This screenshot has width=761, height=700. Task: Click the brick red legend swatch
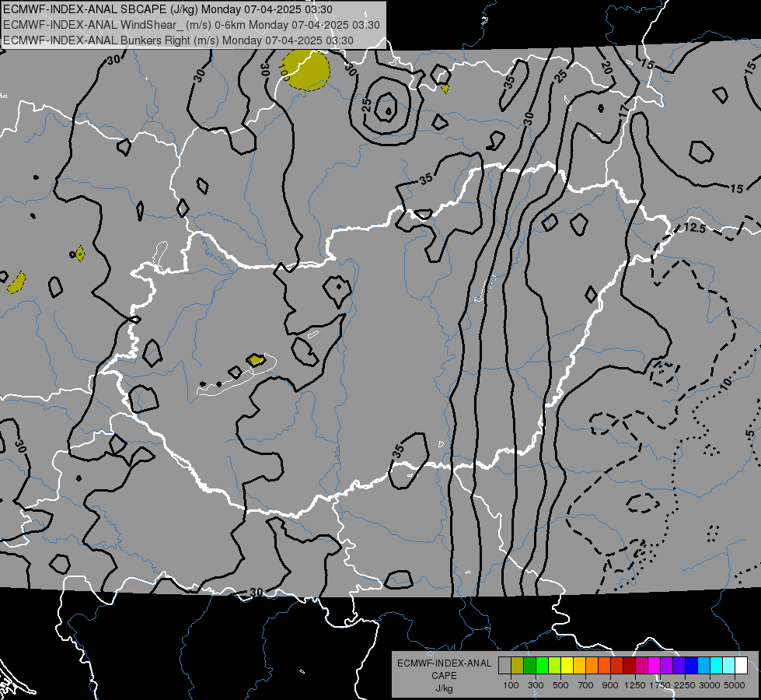(x=617, y=666)
